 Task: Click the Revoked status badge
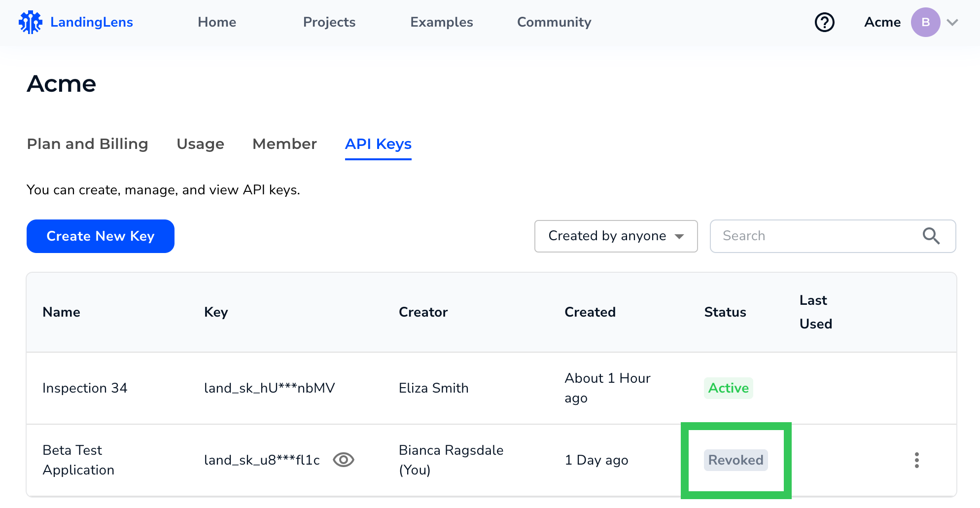pos(735,460)
